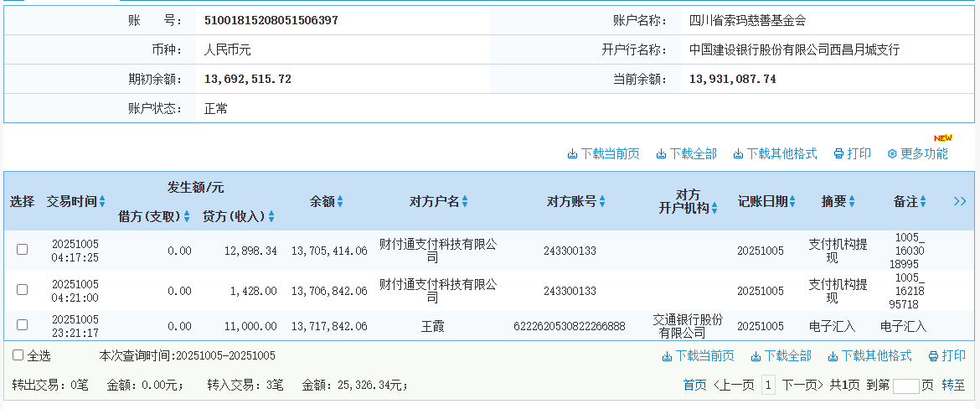
Task: Click the top 打印 printer icon
Action: [838, 154]
